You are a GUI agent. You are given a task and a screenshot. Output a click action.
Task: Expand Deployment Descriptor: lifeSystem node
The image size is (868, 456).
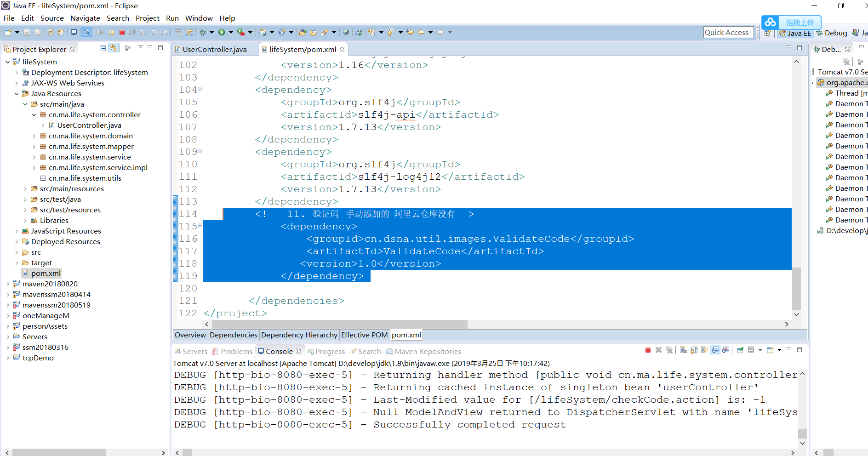[x=17, y=72]
